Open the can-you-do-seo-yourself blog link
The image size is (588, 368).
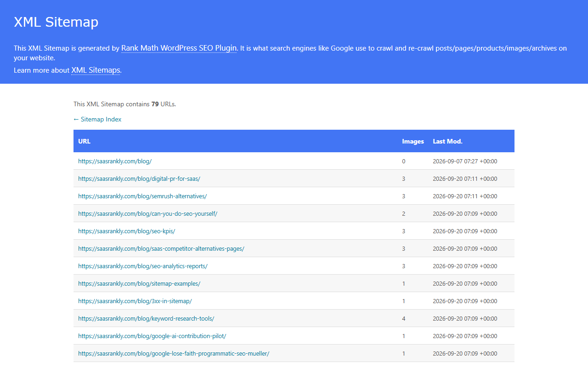pyautogui.click(x=147, y=213)
